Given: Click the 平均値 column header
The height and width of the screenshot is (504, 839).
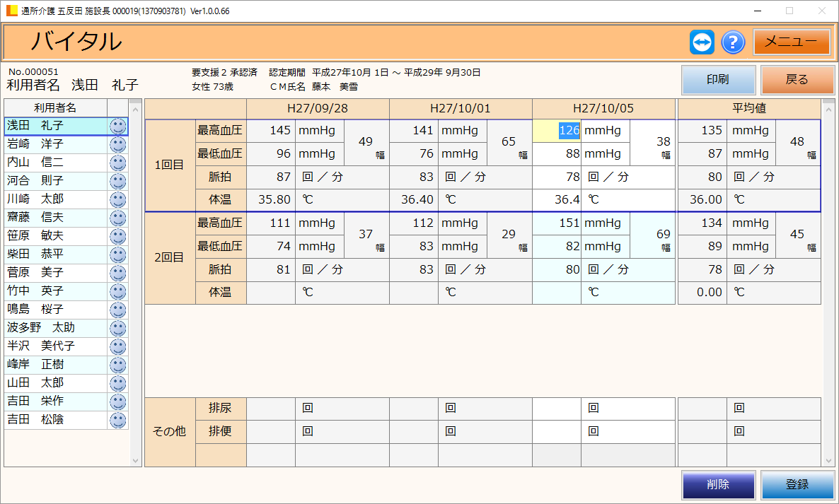Looking at the screenshot, I should [x=749, y=108].
